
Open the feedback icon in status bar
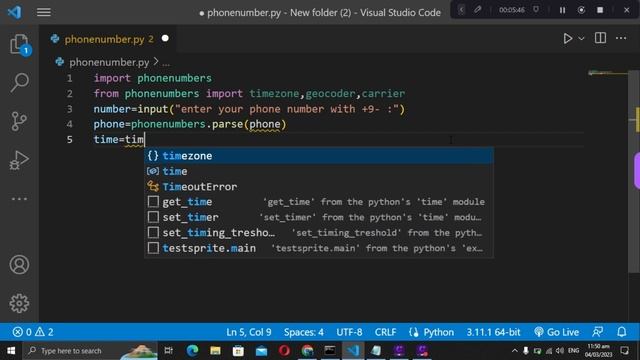coord(598,332)
